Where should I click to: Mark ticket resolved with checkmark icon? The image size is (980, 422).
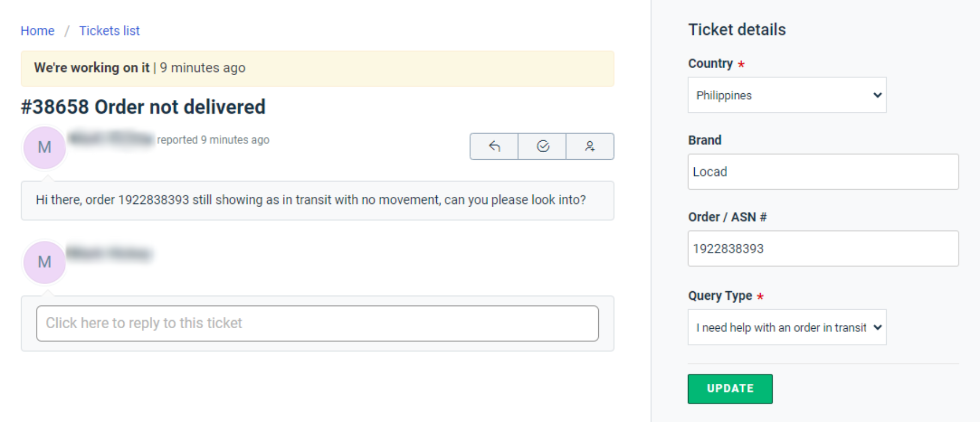(x=543, y=146)
